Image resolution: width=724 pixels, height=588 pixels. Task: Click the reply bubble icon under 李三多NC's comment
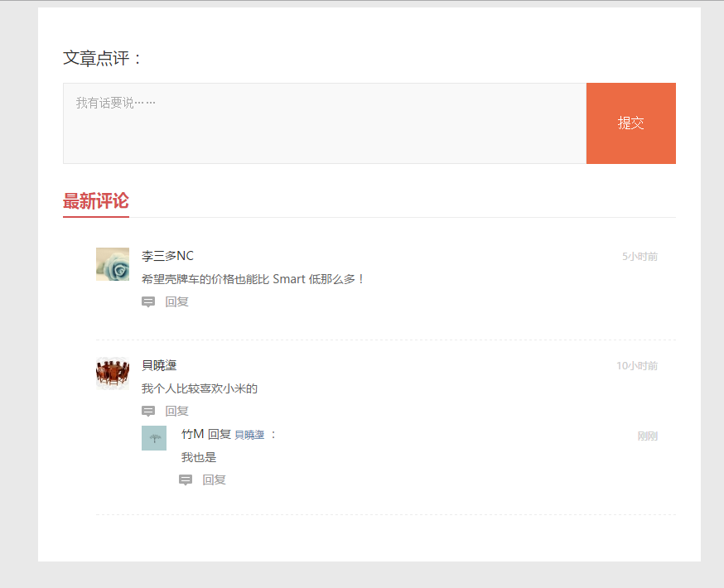tap(148, 302)
